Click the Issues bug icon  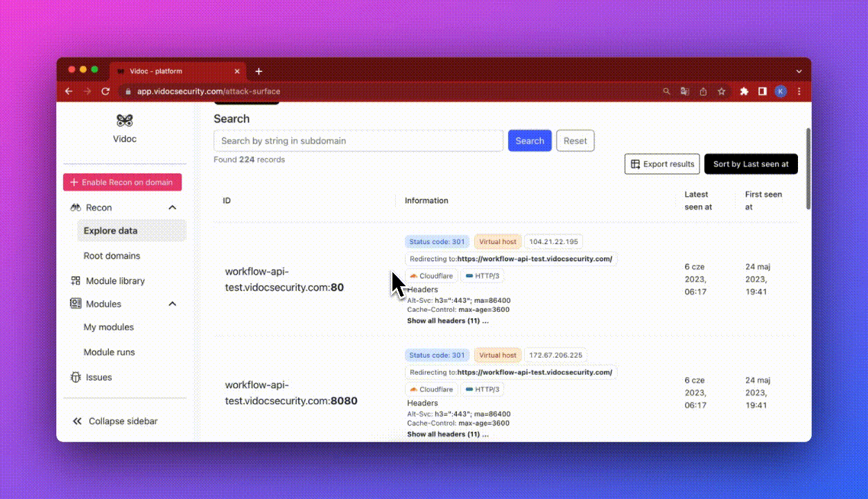(76, 378)
